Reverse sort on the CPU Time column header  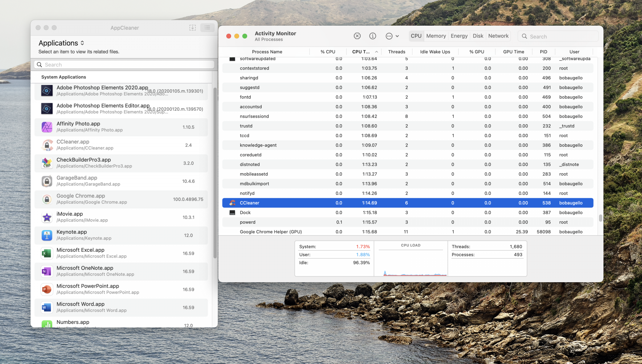point(365,52)
